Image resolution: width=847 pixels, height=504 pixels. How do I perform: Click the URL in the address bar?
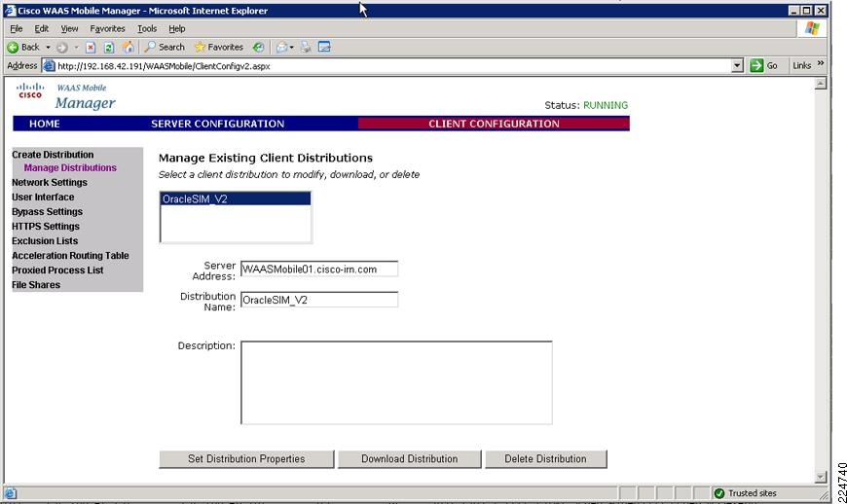(164, 66)
